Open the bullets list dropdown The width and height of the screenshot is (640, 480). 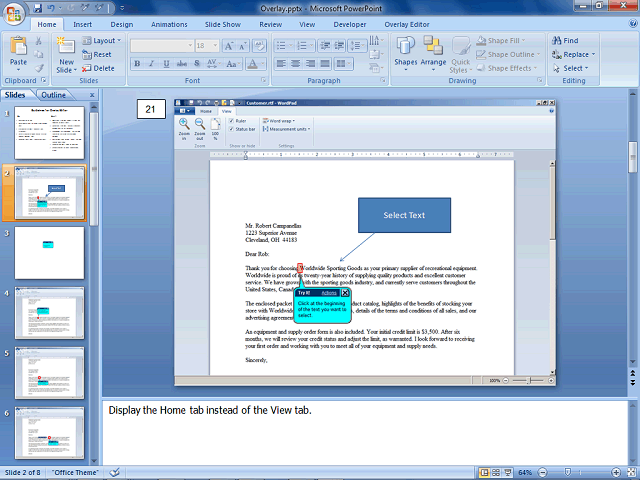(x=290, y=45)
